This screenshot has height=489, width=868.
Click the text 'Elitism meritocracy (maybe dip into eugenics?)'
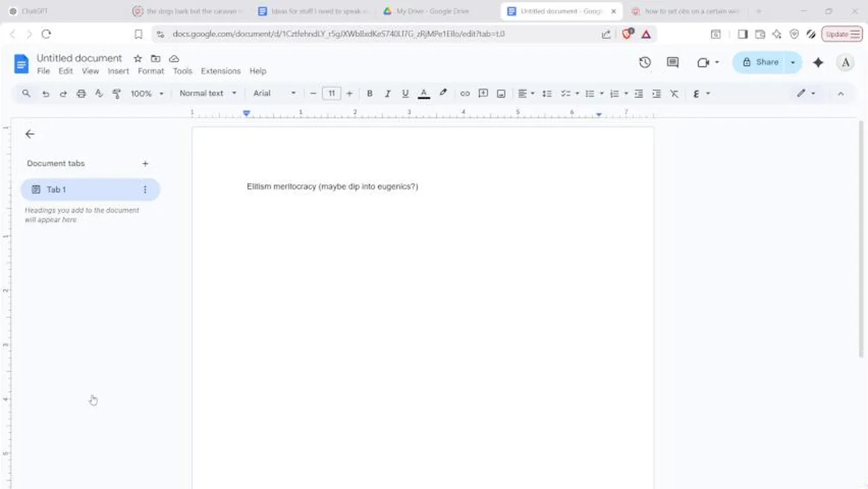click(x=332, y=187)
